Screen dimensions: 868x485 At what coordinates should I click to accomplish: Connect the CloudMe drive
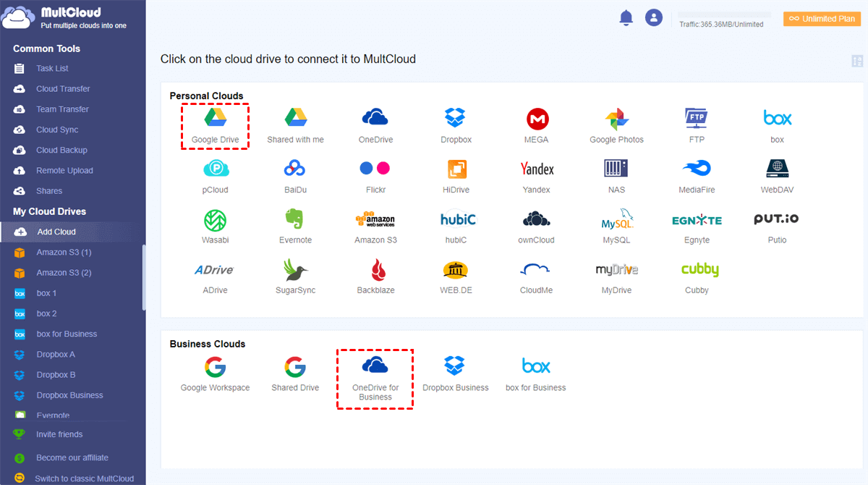(537, 277)
